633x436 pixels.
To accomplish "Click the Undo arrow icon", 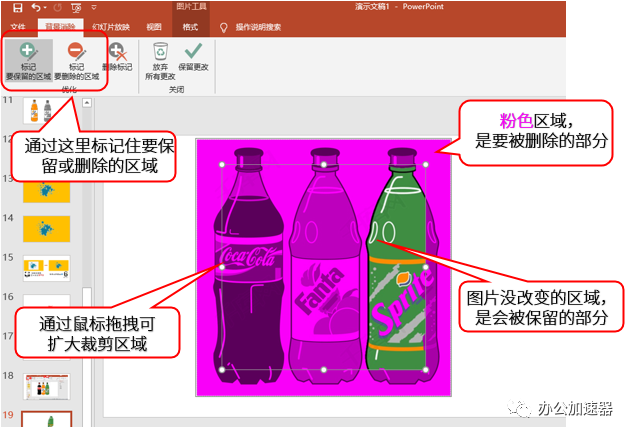I will 36,7.
